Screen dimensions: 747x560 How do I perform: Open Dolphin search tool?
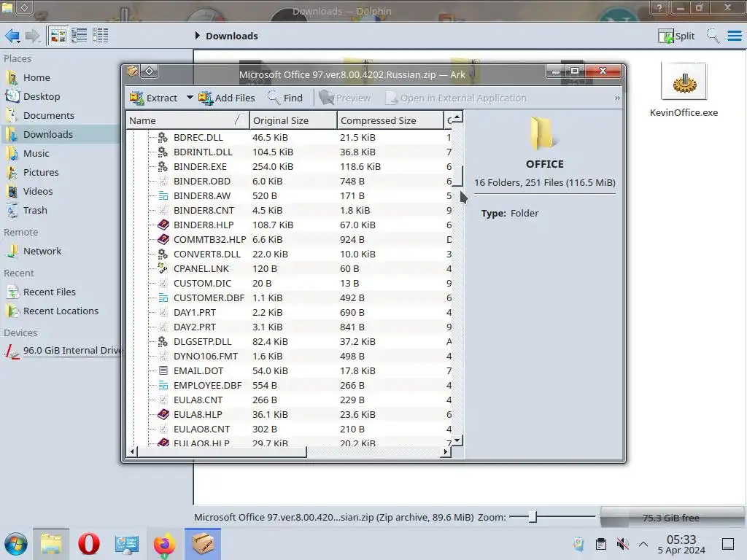(x=713, y=36)
